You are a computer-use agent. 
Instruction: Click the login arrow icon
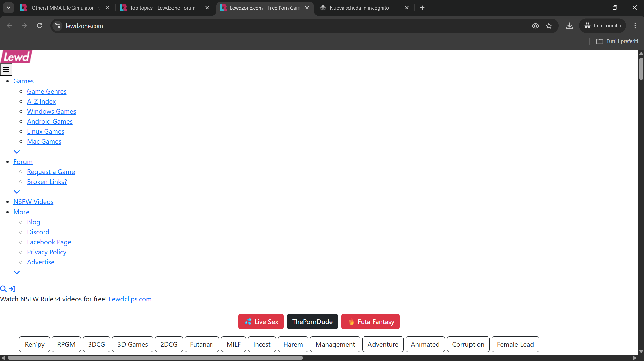coord(12,289)
